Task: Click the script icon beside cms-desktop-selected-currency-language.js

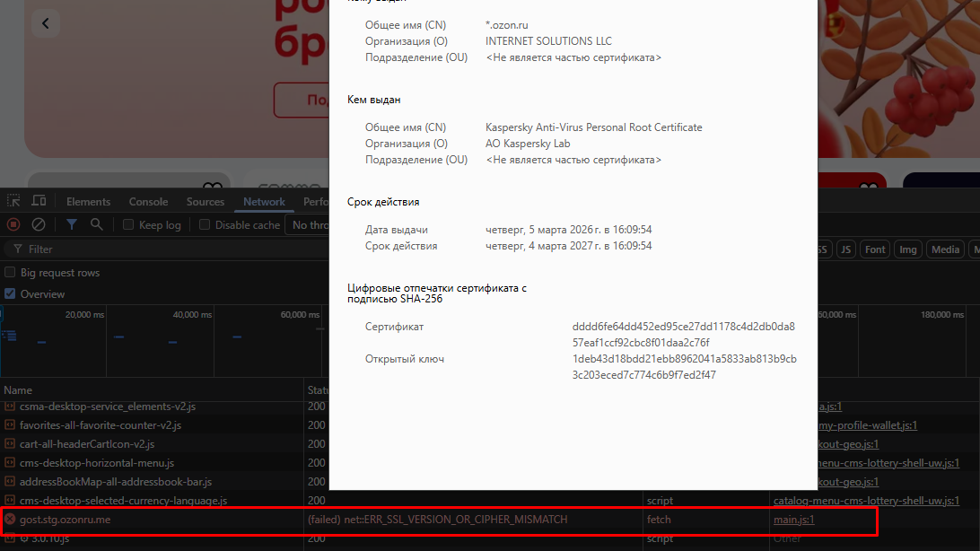Action: pos(9,501)
